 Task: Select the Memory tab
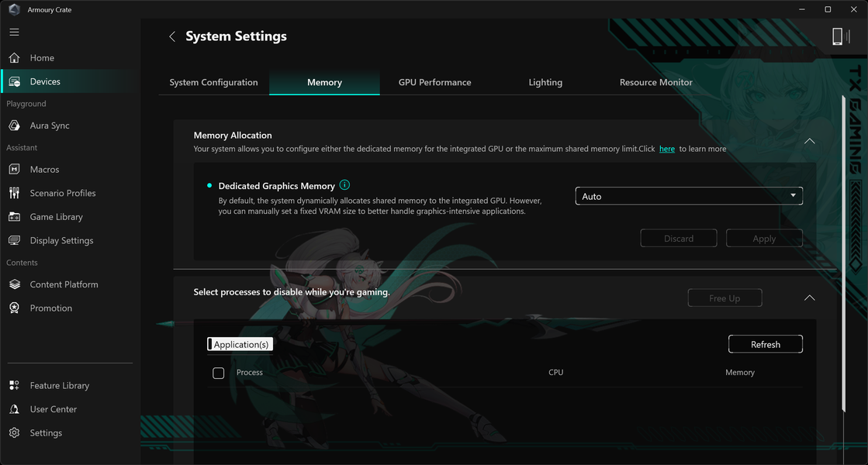coord(324,82)
